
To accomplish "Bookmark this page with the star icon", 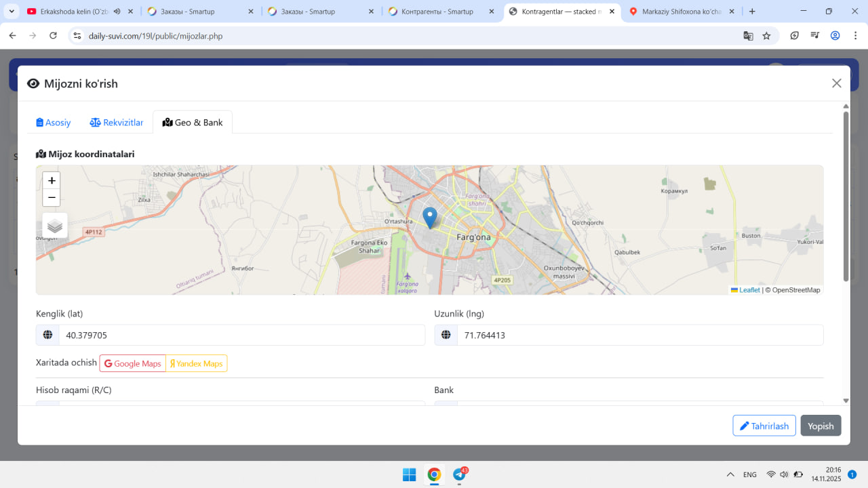I will tap(766, 36).
